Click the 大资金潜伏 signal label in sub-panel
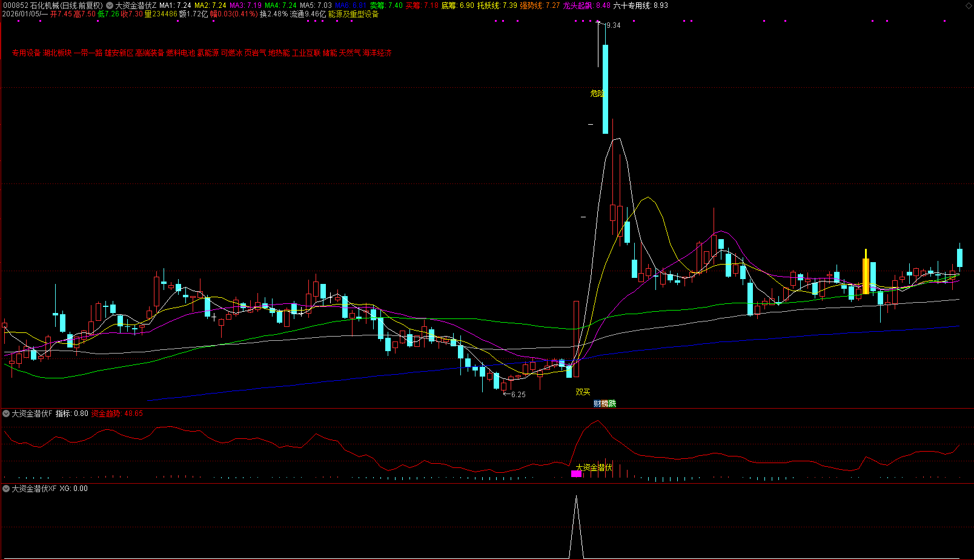Image resolution: width=974 pixels, height=560 pixels. click(x=594, y=467)
